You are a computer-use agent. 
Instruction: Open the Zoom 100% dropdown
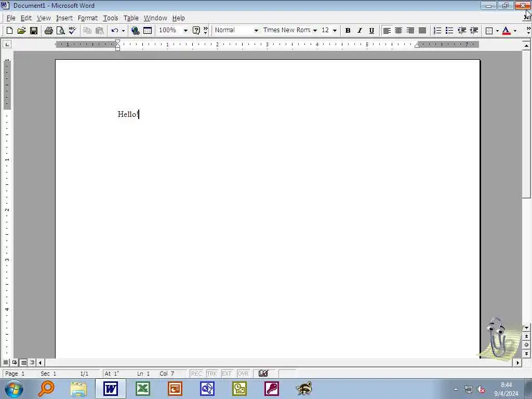[185, 31]
